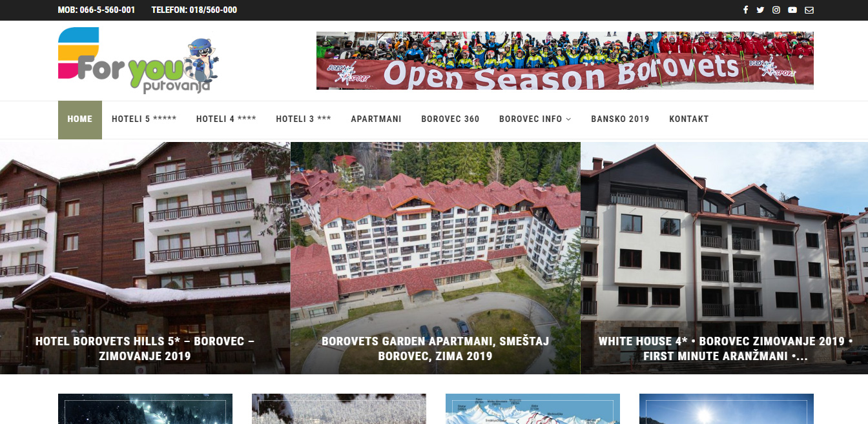This screenshot has height=424, width=868.
Task: Open the YouTube icon in top bar
Action: (792, 10)
